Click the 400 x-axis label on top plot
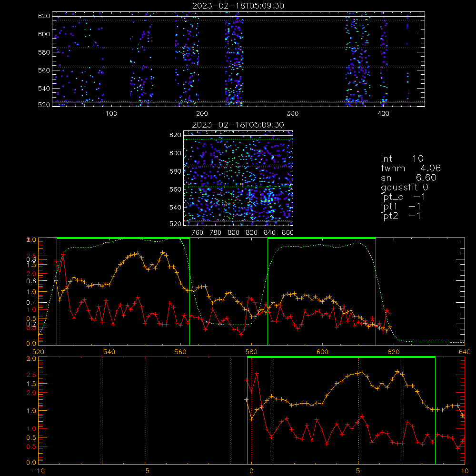The image size is (476, 476). coord(383,114)
